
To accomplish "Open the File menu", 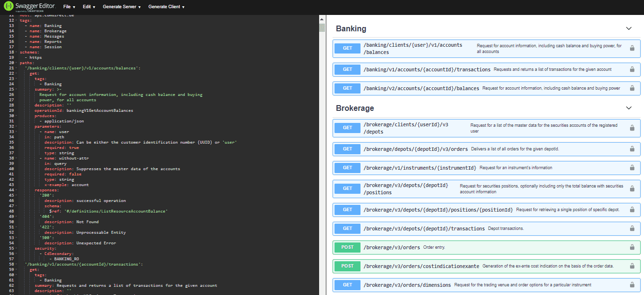I will click(69, 7).
